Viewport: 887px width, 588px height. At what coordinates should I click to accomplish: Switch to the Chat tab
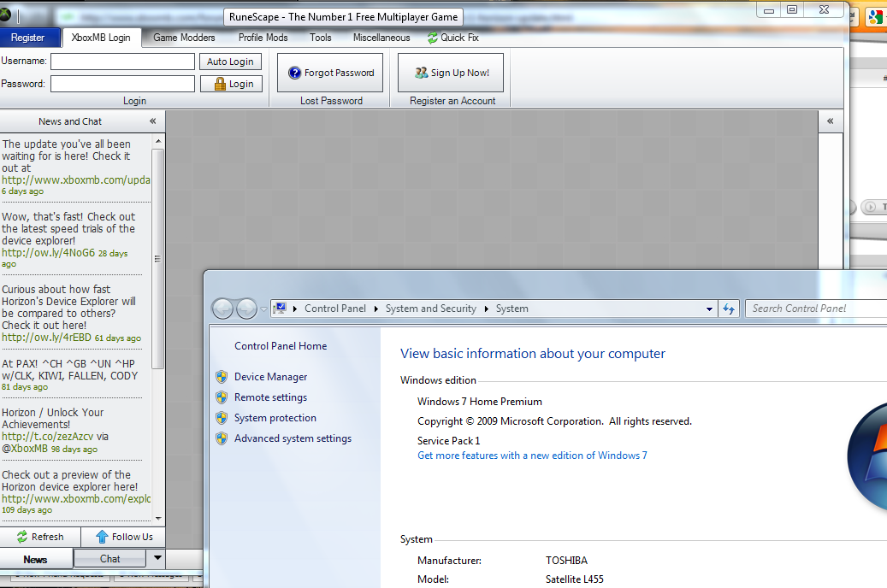click(x=109, y=559)
